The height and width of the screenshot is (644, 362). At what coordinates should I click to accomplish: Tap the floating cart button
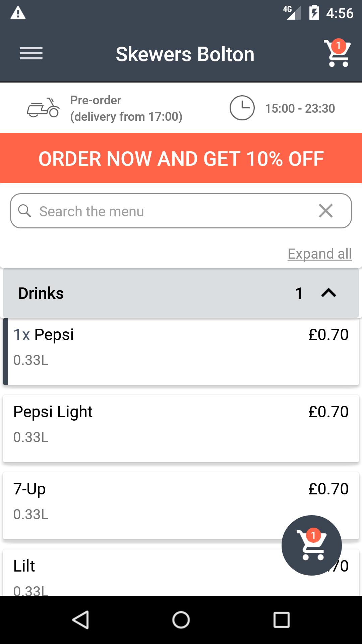pos(311,545)
